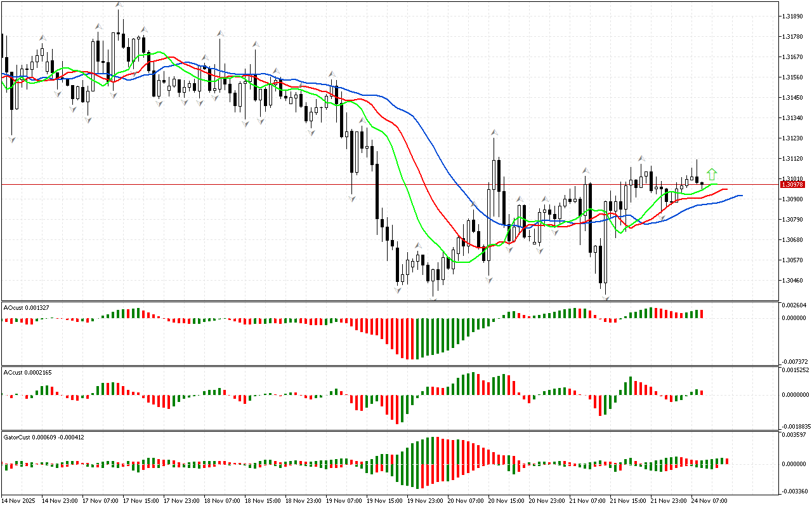Click the down fractal below the lowest 21 Nov candle
This screenshot has width=812, height=508.
pyautogui.click(x=606, y=297)
